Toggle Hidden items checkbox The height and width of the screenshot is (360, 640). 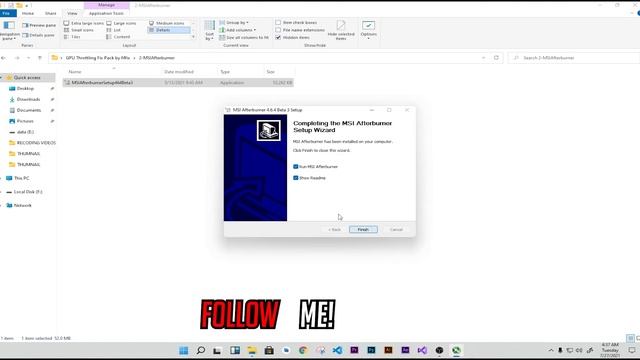click(x=278, y=37)
